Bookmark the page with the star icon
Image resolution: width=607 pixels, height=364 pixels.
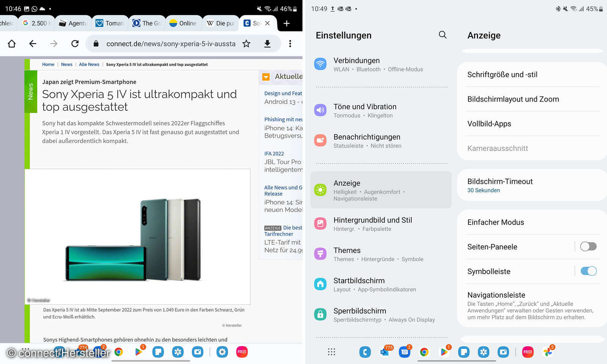pyautogui.click(x=247, y=44)
